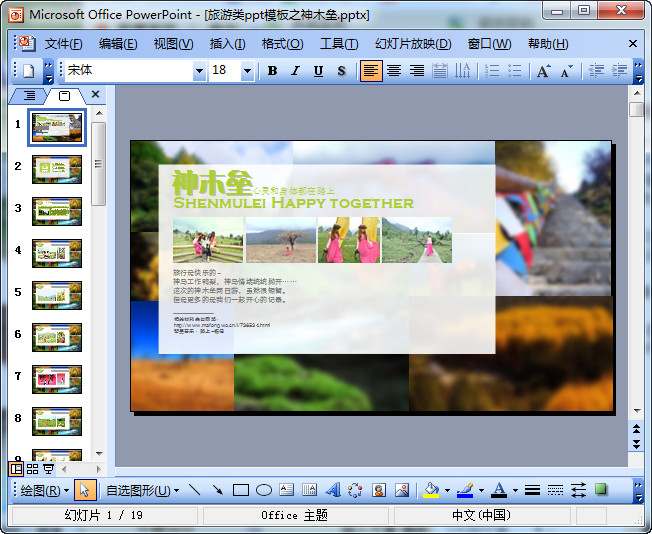
Task: Align text left
Action: pos(371,71)
